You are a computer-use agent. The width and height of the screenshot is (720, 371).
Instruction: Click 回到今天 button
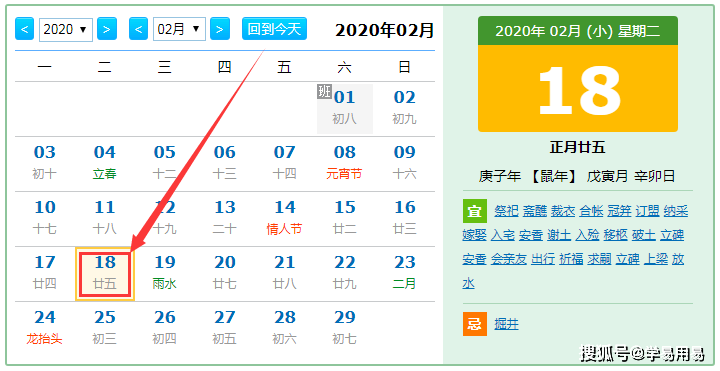(274, 29)
